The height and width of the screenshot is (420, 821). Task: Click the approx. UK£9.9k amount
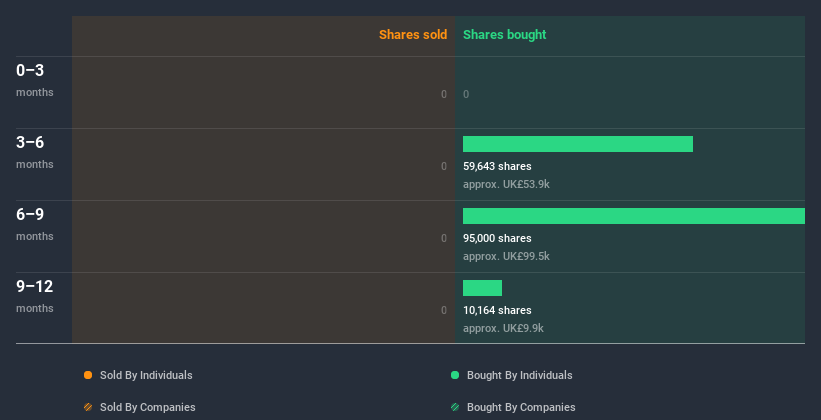(x=503, y=328)
